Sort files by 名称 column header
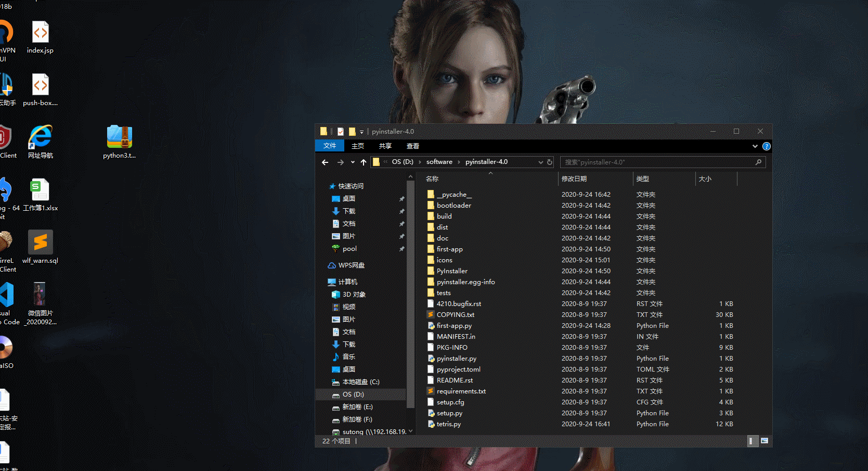 tap(490, 179)
